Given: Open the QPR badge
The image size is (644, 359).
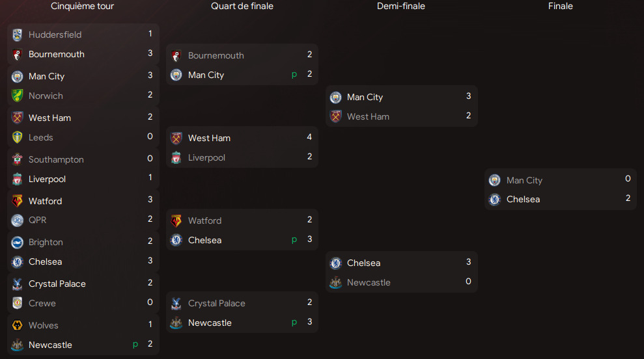Looking at the screenshot, I should (18, 220).
